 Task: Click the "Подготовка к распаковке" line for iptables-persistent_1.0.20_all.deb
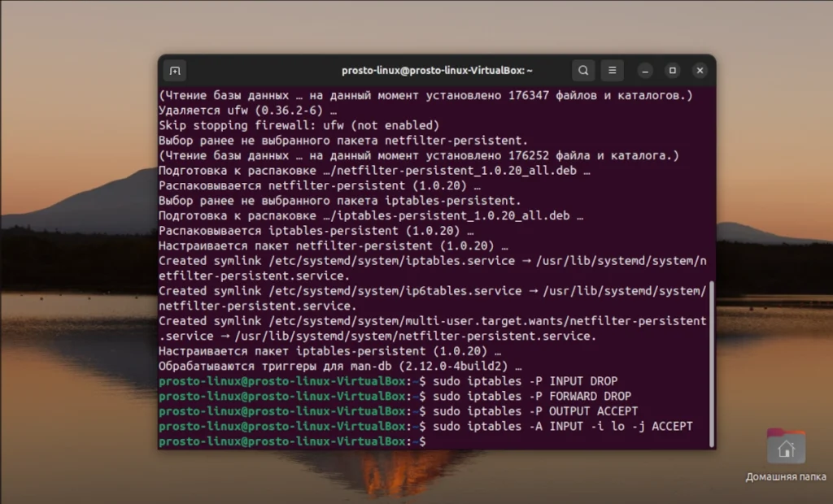[x=371, y=215]
